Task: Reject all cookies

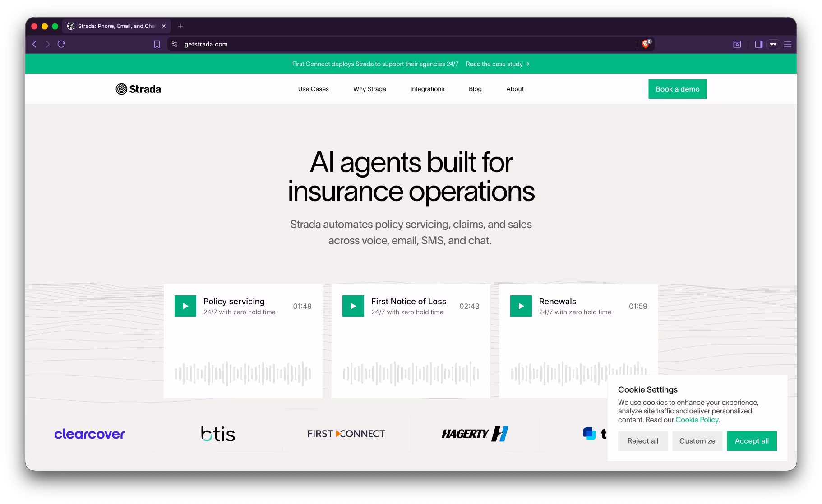Action: [642, 441]
